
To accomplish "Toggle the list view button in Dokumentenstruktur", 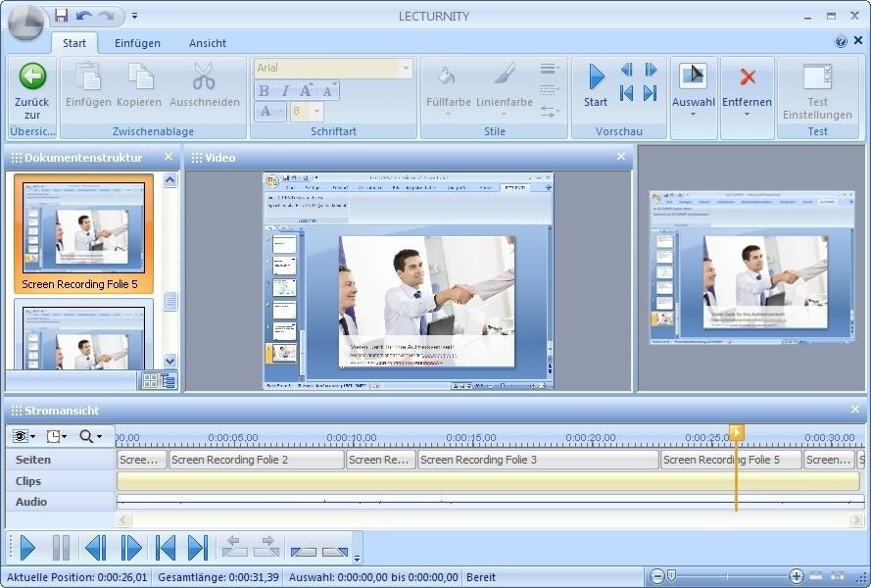I will pyautogui.click(x=168, y=381).
